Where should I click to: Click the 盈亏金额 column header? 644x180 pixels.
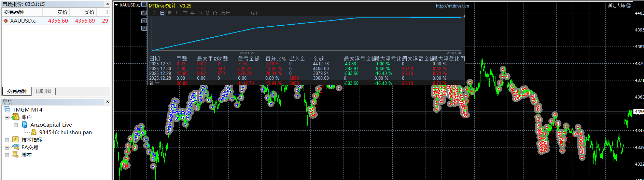click(249, 59)
